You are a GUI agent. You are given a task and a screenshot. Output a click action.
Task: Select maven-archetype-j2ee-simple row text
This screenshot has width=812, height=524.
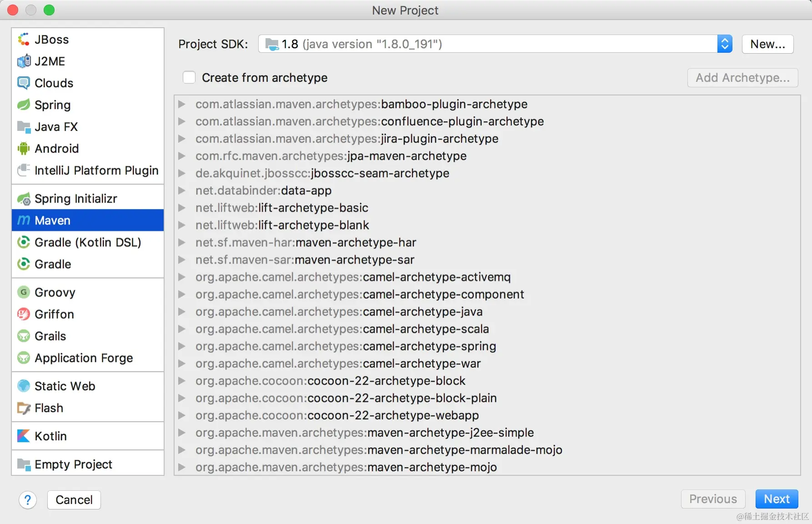click(365, 432)
